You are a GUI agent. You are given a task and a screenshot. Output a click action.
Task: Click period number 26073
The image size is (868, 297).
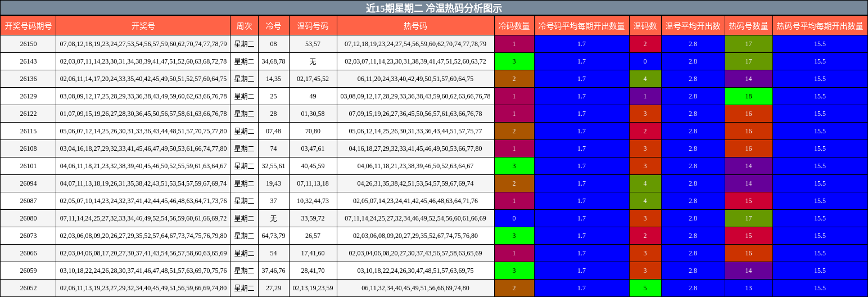click(28, 236)
